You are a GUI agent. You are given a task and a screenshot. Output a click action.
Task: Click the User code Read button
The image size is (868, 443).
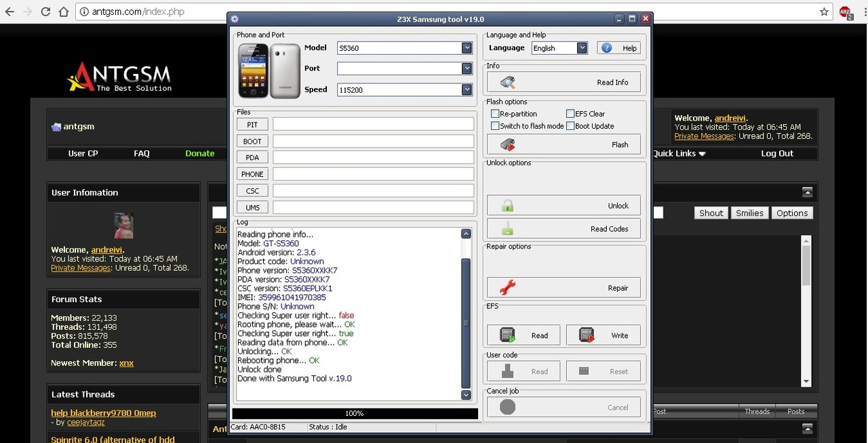click(524, 371)
